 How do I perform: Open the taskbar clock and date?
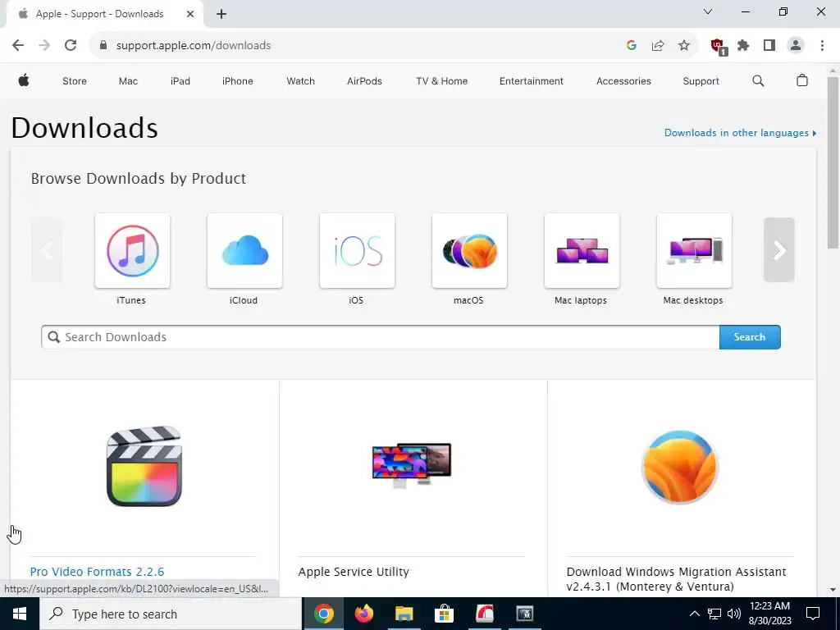(769, 614)
